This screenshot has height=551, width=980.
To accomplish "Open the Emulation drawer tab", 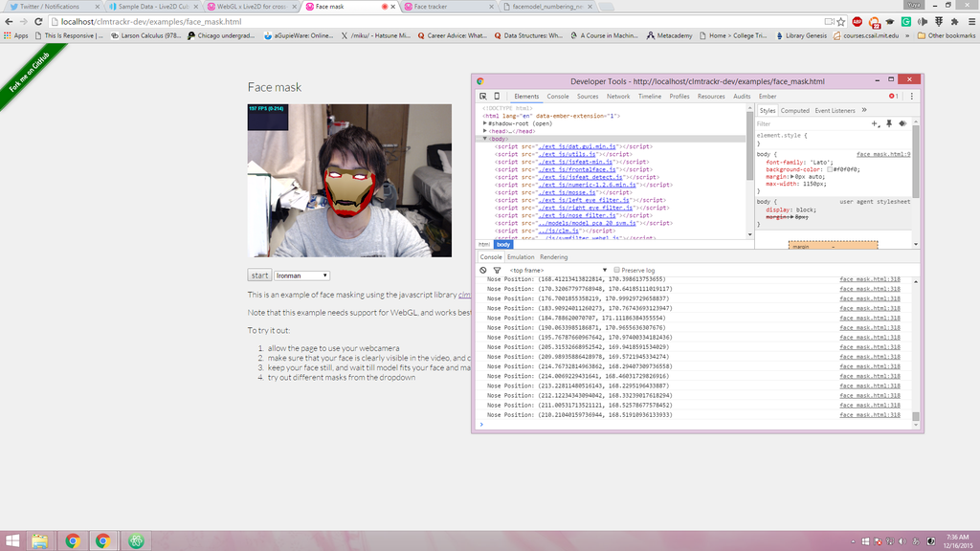I will tap(521, 256).
